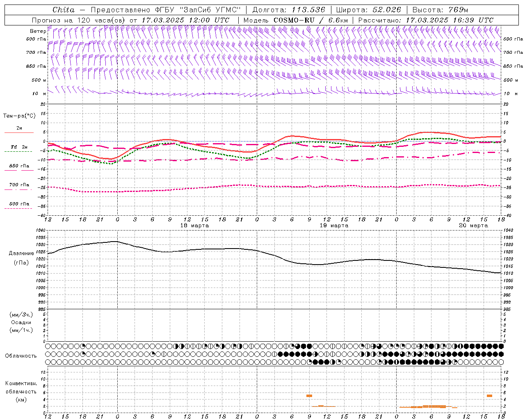
Task: Click the Ветер panel label
Action: point(38,31)
